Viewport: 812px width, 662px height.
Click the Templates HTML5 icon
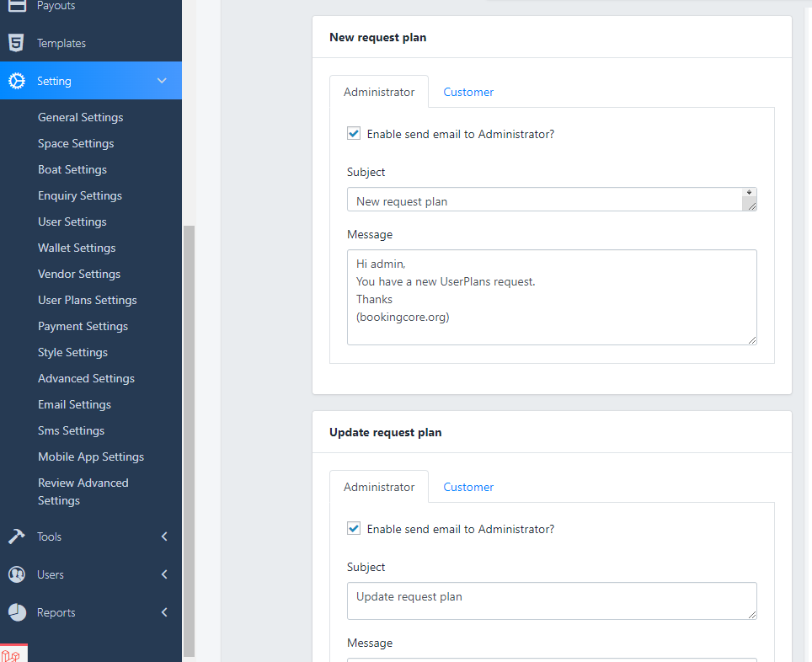tap(16, 43)
